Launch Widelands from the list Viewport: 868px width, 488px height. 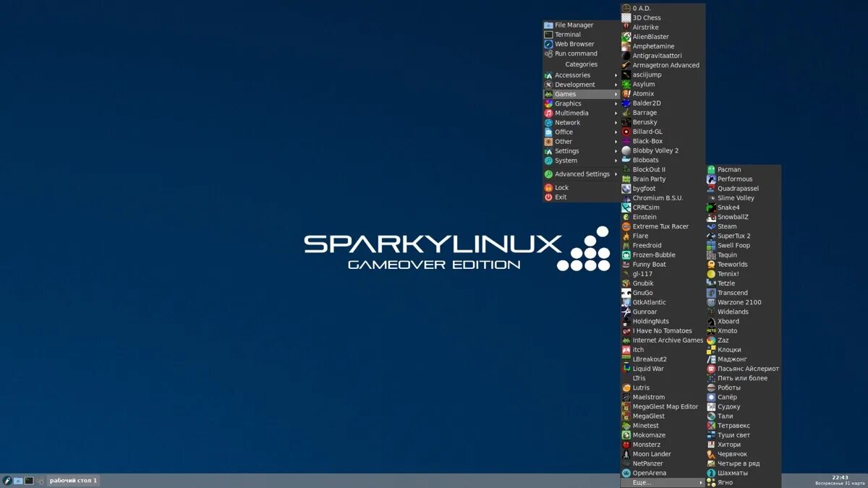click(x=744, y=312)
